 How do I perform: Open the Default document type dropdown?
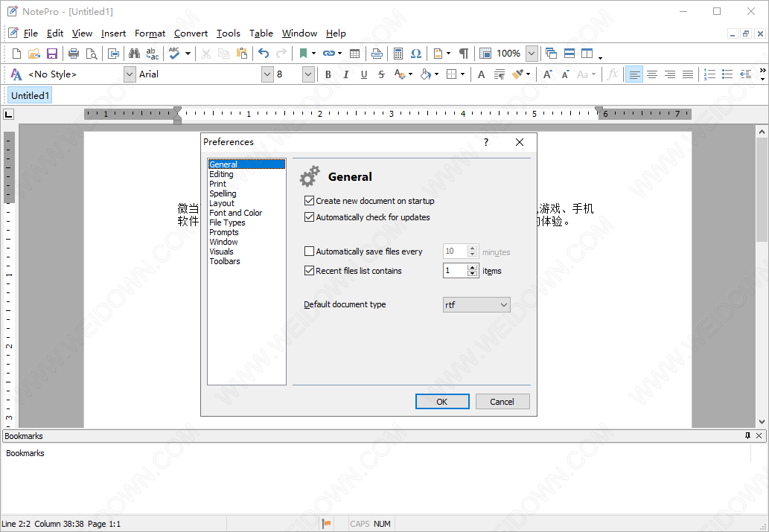point(504,305)
